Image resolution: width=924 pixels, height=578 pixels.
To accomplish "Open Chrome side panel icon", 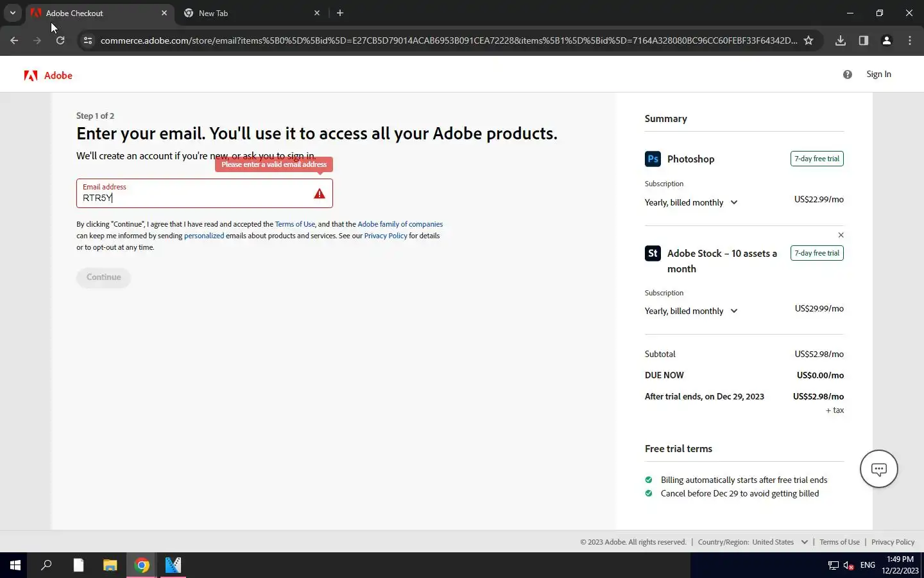I will tap(864, 40).
